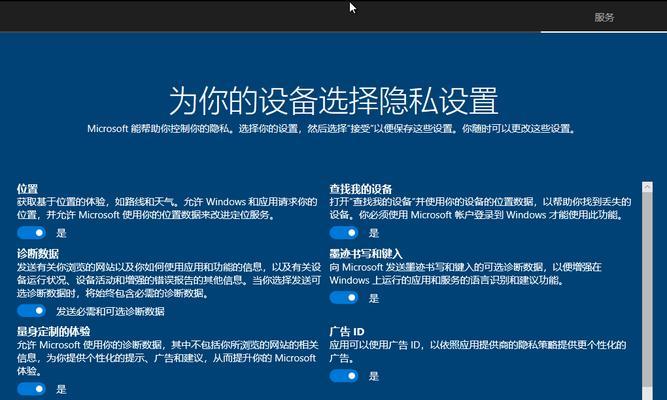Click the 为你的设备选择隐私设置 heading
Screen dimensions: 667x400
tap(333, 101)
